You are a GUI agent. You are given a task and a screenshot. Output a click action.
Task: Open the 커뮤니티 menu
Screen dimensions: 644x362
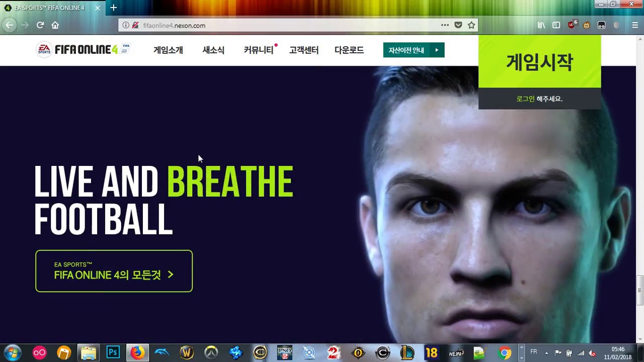click(259, 50)
